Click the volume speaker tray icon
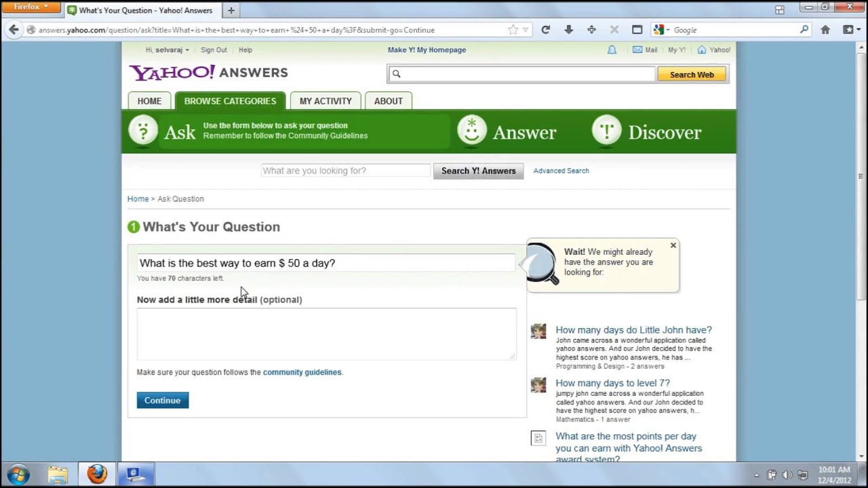This screenshot has width=868, height=488. pyautogui.click(x=787, y=475)
